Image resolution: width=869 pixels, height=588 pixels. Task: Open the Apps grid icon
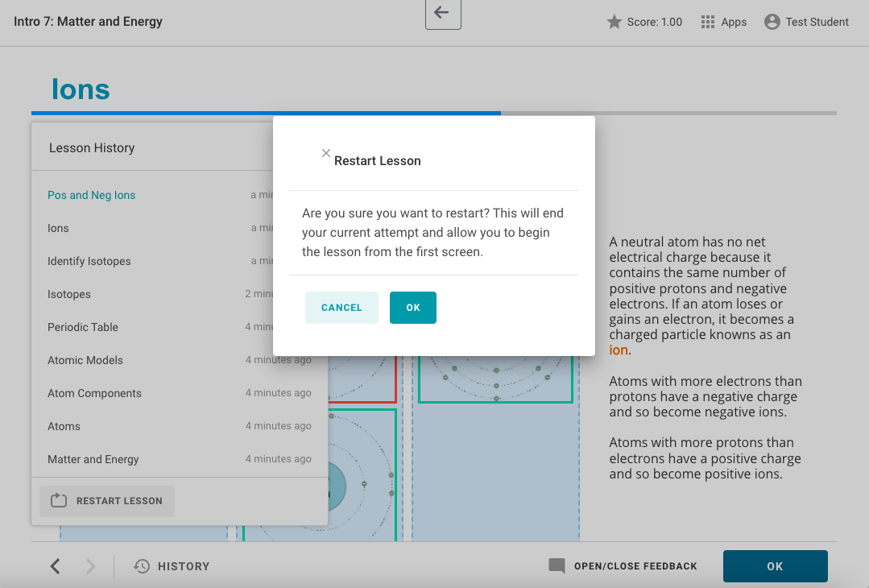pyautogui.click(x=708, y=22)
